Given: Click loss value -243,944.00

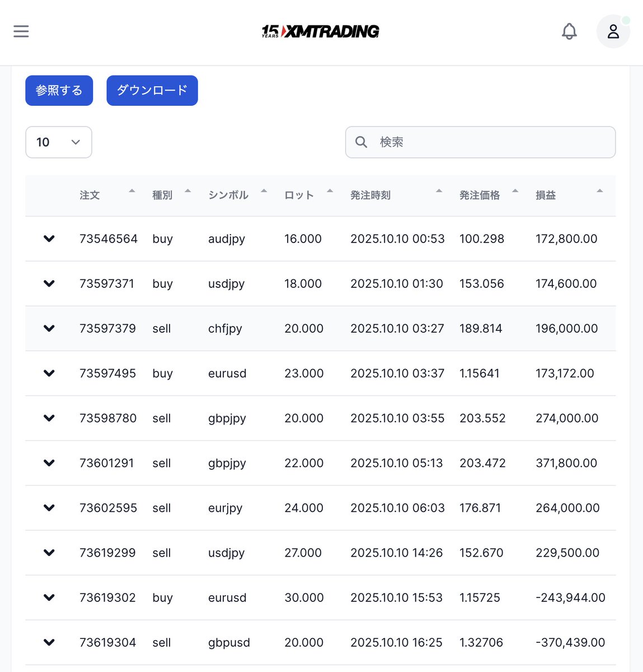Looking at the screenshot, I should pos(570,598).
